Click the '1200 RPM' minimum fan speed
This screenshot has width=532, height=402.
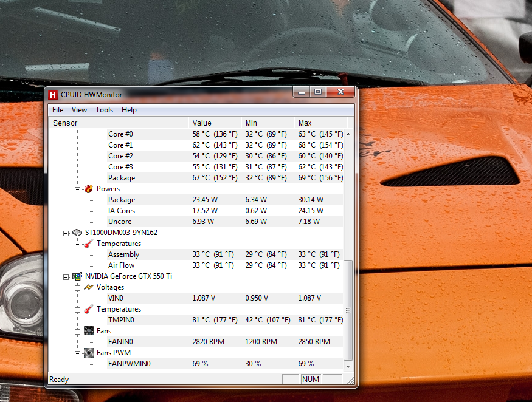[261, 342]
